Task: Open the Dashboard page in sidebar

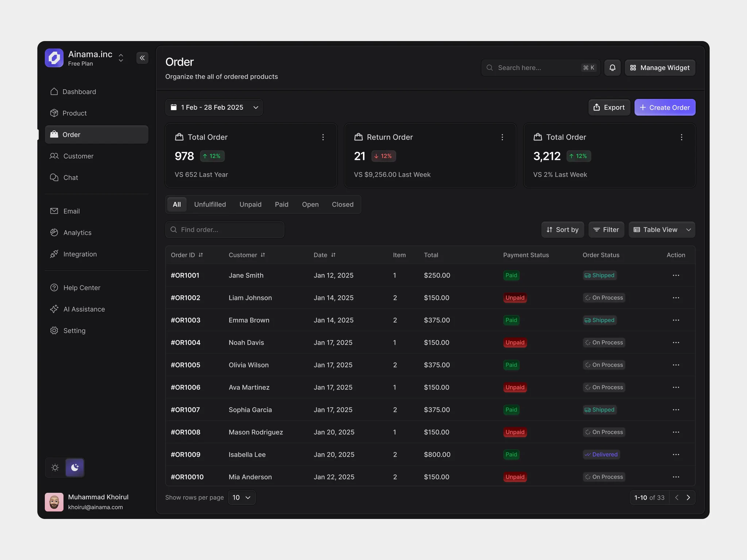Action: point(97,92)
